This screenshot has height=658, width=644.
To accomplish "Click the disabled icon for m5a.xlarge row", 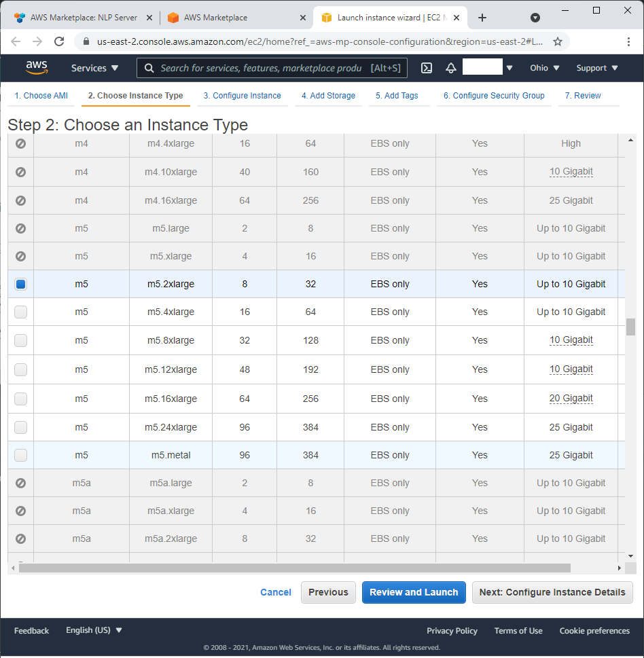I will [20, 511].
